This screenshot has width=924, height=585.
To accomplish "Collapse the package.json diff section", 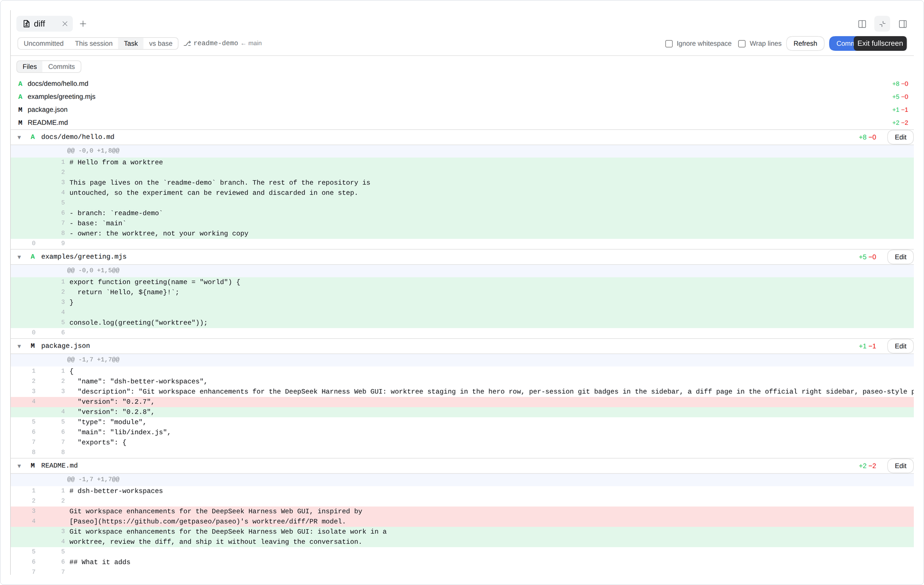I will tap(19, 346).
